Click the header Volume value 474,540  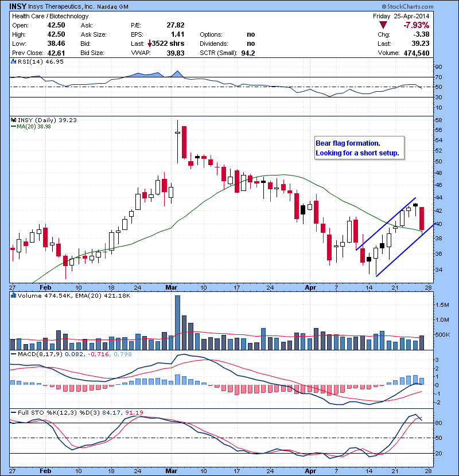tap(417, 53)
